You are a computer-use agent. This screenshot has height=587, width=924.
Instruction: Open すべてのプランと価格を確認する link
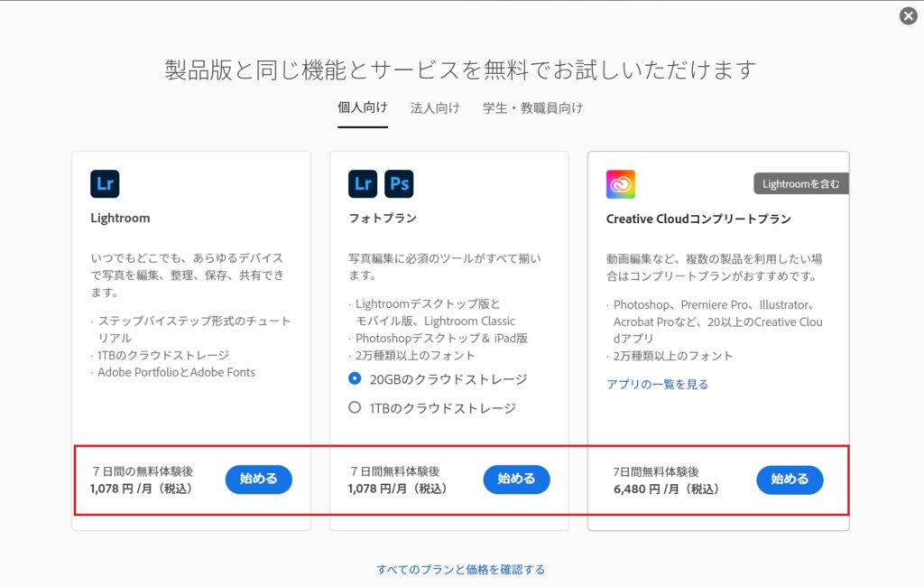click(x=461, y=569)
